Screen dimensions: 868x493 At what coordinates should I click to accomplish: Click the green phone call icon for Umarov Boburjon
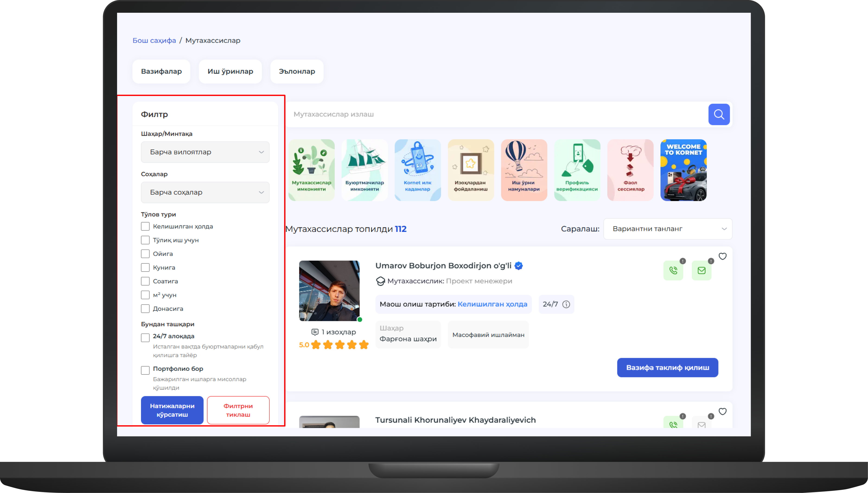click(x=673, y=270)
